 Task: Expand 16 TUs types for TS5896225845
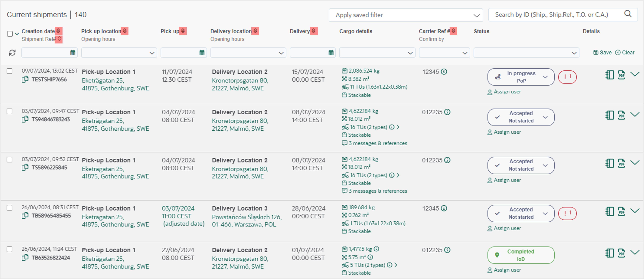click(398, 175)
